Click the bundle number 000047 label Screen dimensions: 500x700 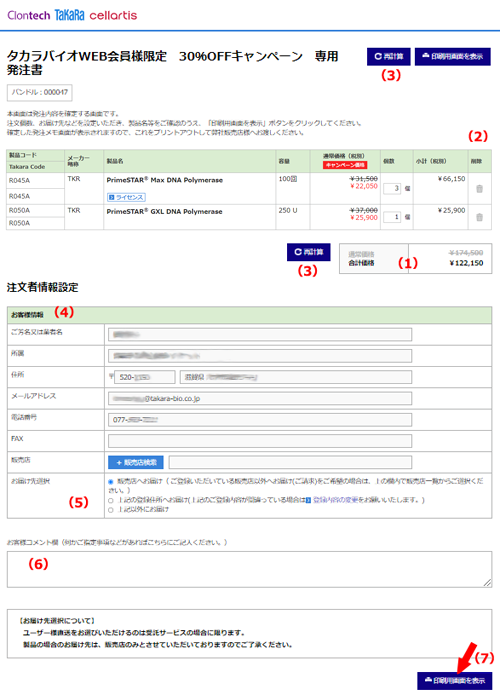(x=40, y=92)
